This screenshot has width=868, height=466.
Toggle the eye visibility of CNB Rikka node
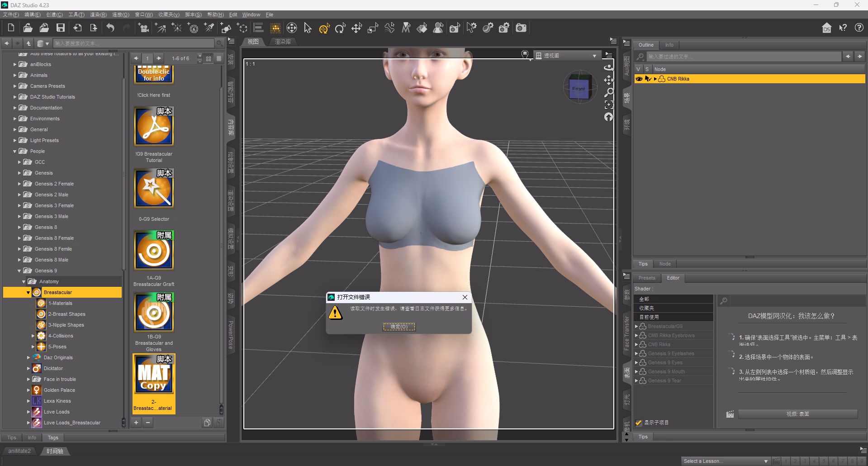(x=639, y=79)
